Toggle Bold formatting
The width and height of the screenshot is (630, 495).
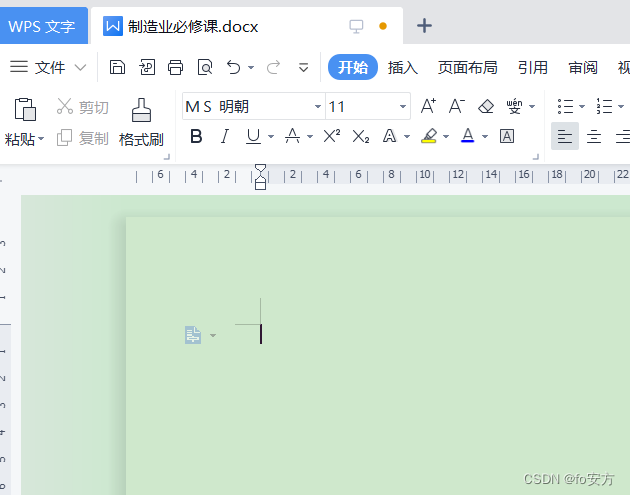point(196,136)
